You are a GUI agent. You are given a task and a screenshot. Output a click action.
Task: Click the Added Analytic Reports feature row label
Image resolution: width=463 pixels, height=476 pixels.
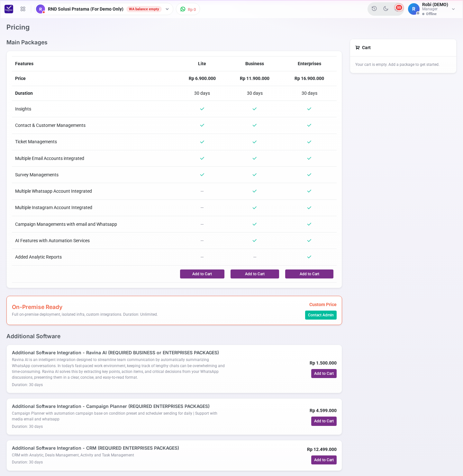[x=38, y=257]
